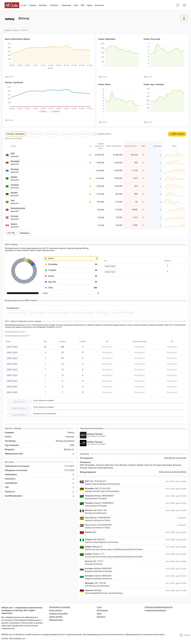Click the SERP categories donut chart

pyautogui.click(x=24, y=271)
